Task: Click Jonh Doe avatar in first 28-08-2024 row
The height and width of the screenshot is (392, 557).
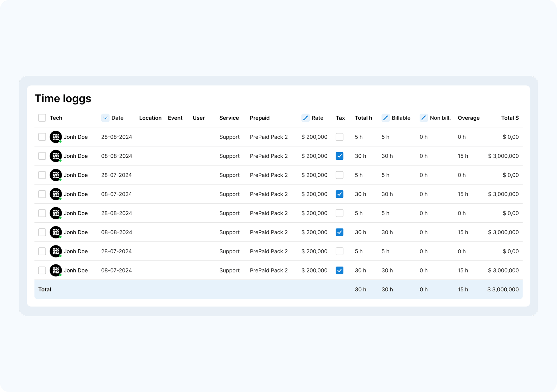Action: 56,137
